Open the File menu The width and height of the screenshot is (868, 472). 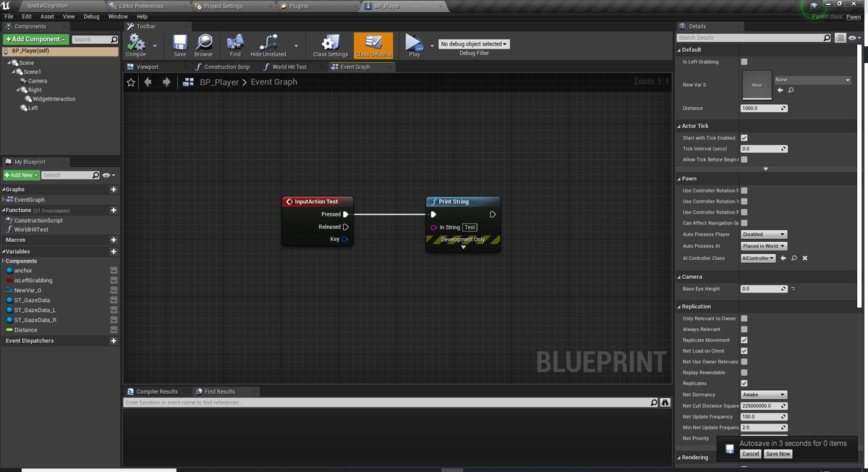(x=9, y=16)
